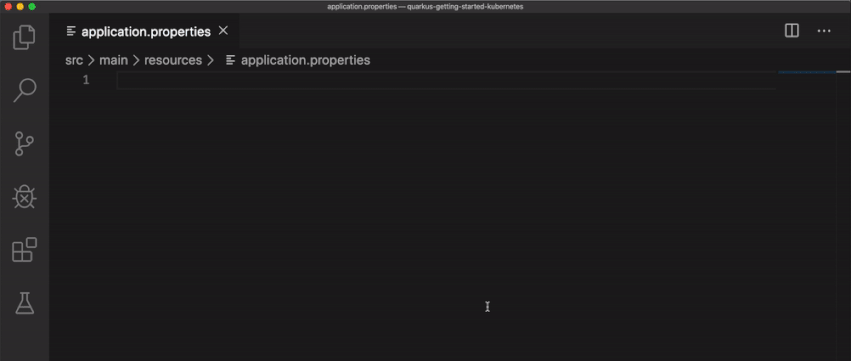Viewport: 851px width, 361px height.
Task: Minimize the window with the yellow button
Action: click(20, 7)
